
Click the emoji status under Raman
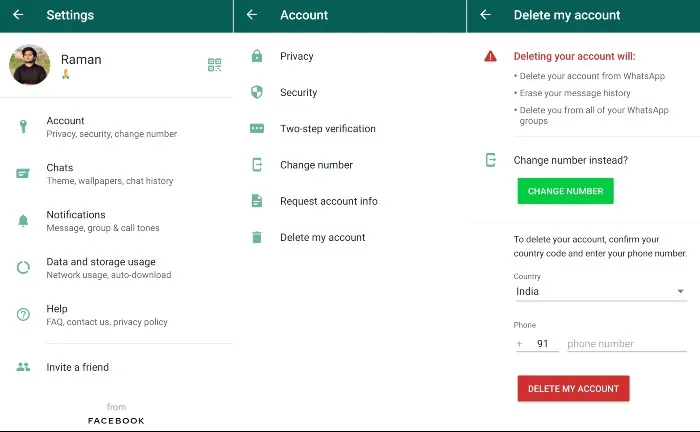pos(66,74)
